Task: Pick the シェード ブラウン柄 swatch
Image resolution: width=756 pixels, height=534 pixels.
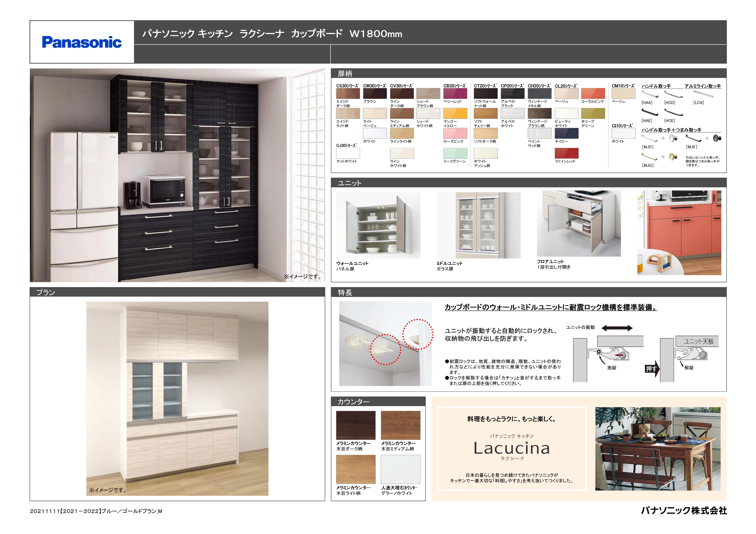Action: (x=428, y=94)
